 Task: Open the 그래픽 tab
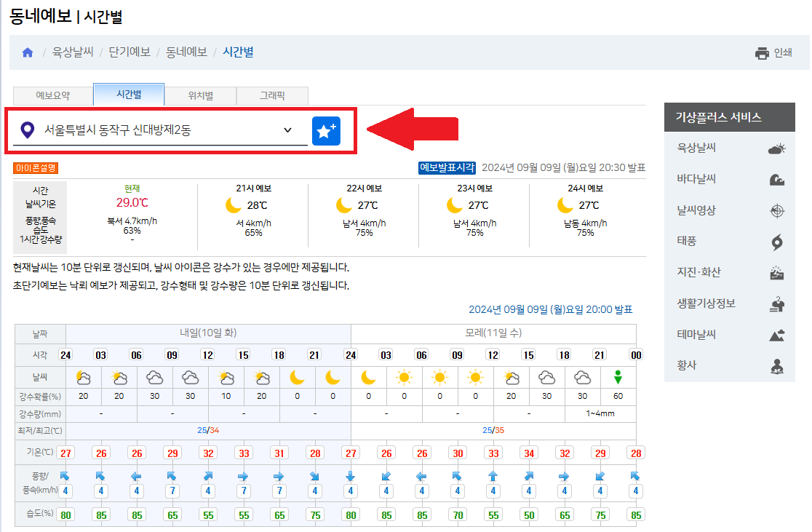272,95
